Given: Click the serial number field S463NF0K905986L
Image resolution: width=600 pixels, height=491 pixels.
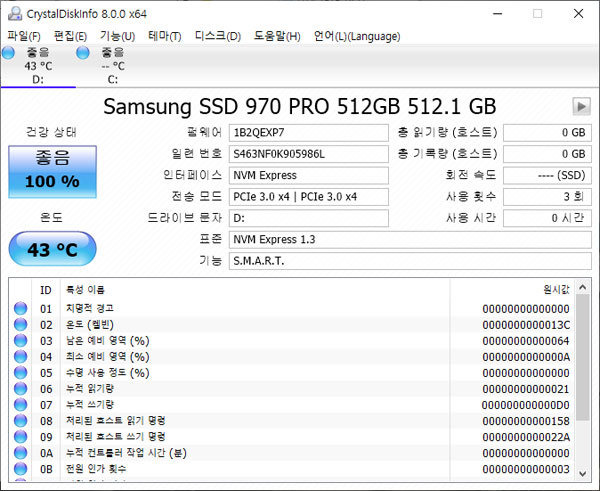Looking at the screenshot, I should (x=309, y=154).
